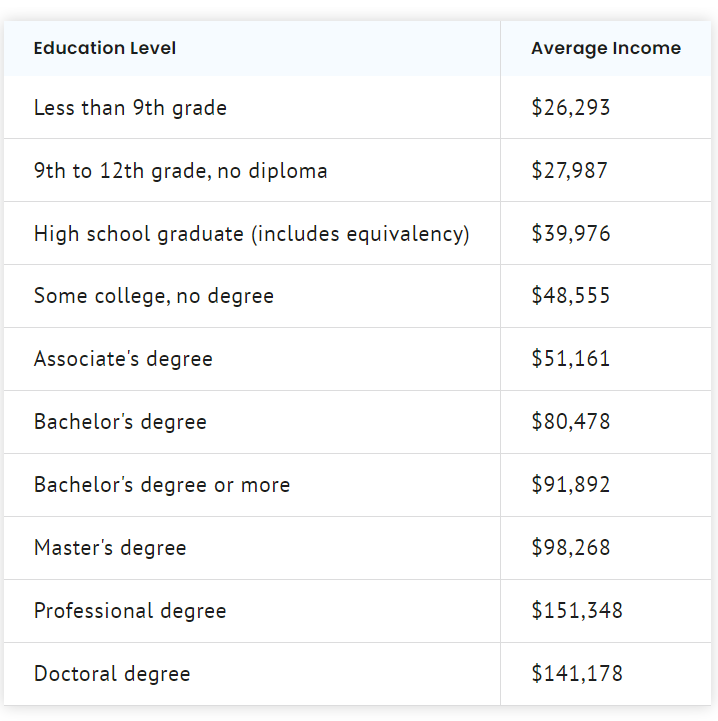Click the Professional degree cell
Viewport: 718px width, 721px height.
pyautogui.click(x=252, y=611)
